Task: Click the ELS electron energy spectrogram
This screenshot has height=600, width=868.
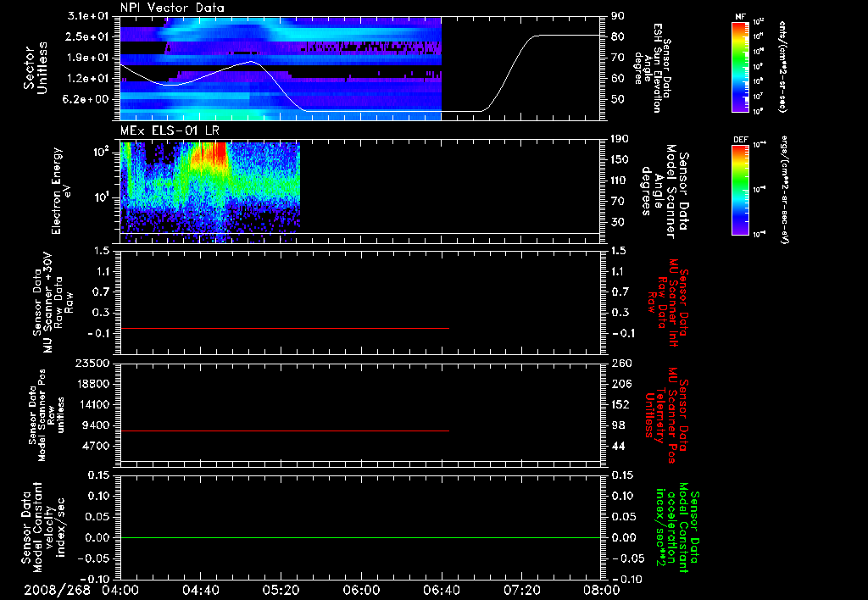Action: 210,192
